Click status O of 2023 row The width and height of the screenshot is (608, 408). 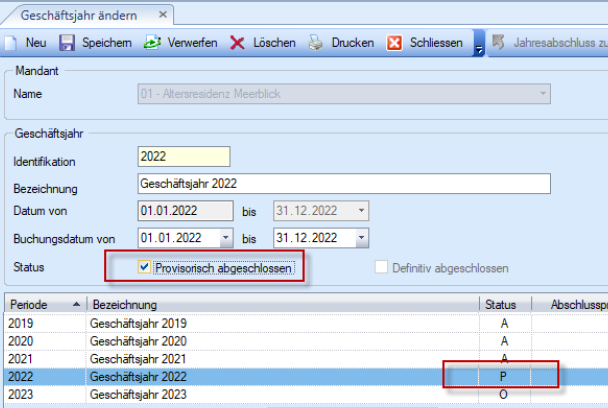503,394
